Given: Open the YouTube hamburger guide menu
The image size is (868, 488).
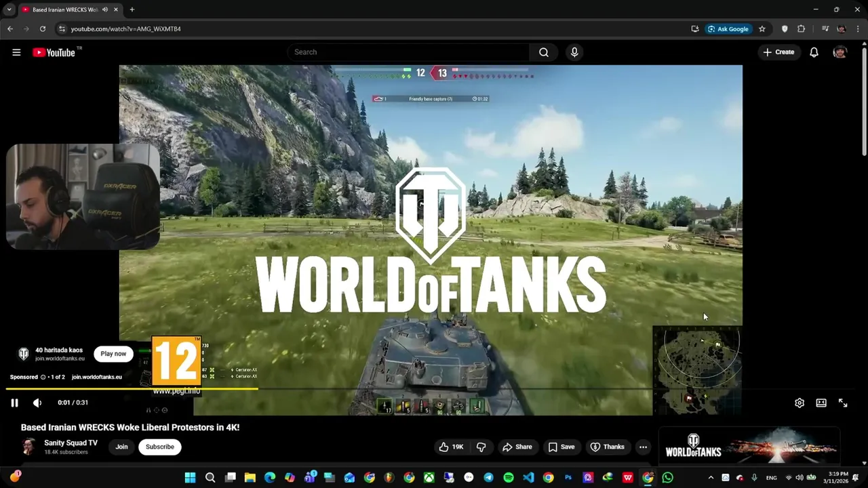Looking at the screenshot, I should point(16,52).
